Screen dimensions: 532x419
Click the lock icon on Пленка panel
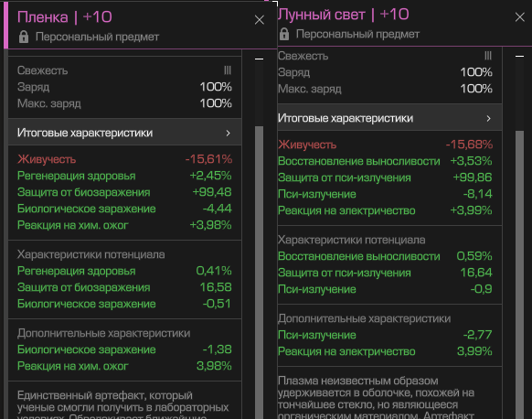[x=24, y=37]
